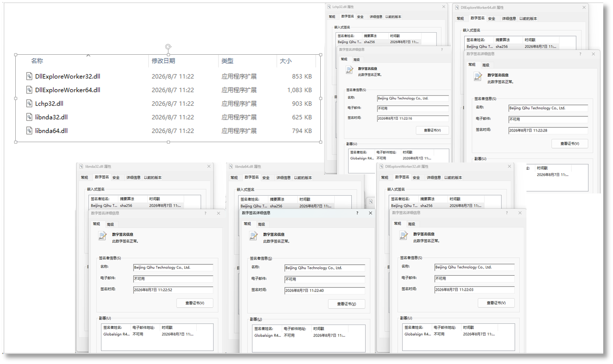Image resolution: width=613 pixels, height=364 pixels.
Task: Click the certificate icon in dialog signed 11:22:28
Action: tap(478, 77)
